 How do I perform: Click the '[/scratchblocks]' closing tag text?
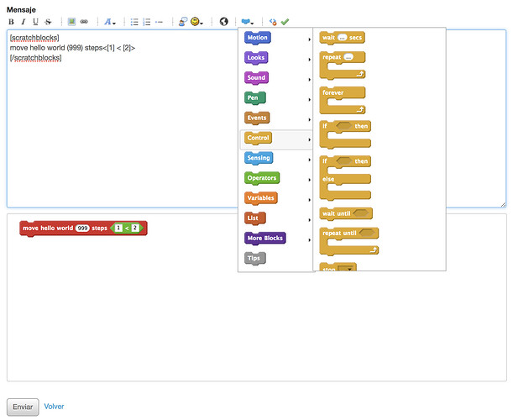pyautogui.click(x=35, y=58)
